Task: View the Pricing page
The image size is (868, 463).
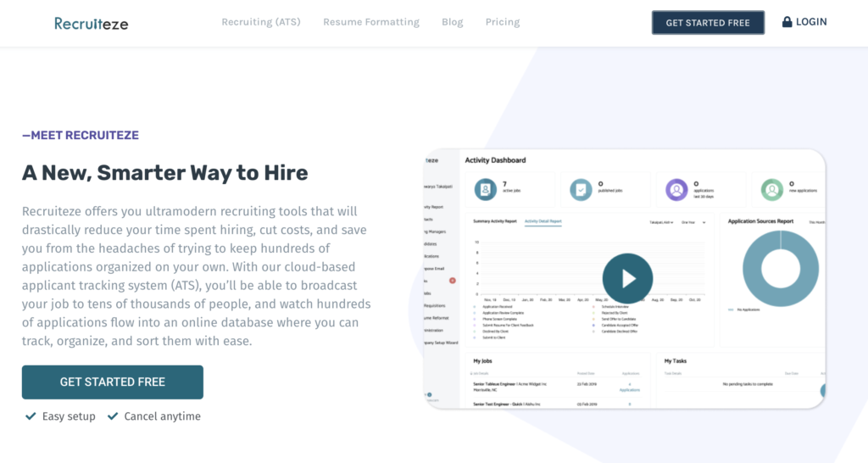Action: coord(503,22)
